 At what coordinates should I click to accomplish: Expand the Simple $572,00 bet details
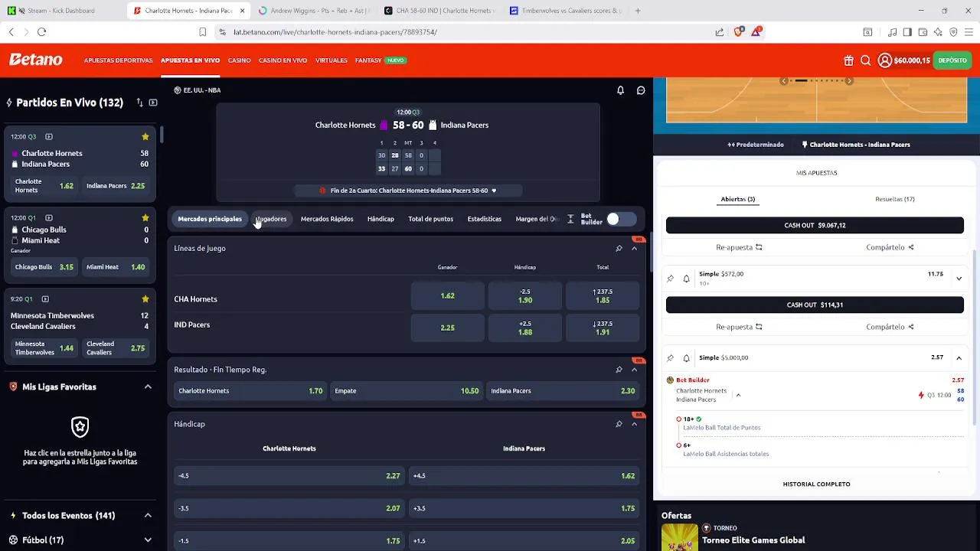959,279
